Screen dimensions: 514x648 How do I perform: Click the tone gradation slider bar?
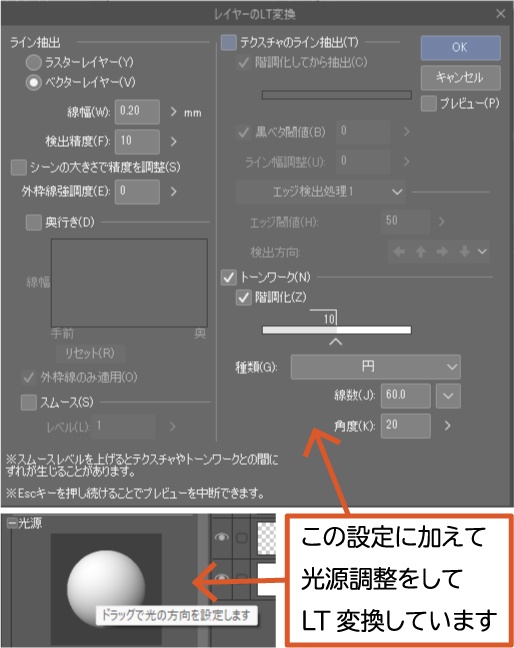(337, 330)
